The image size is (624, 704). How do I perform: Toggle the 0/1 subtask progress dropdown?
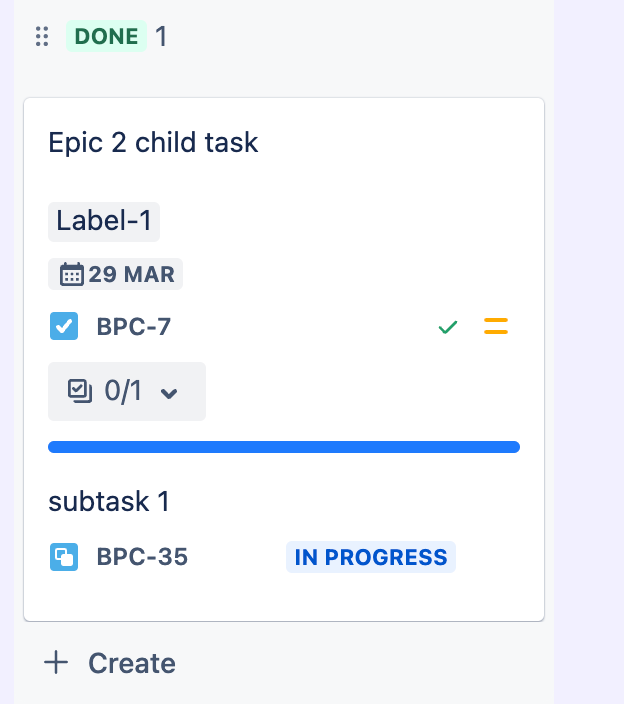(127, 392)
